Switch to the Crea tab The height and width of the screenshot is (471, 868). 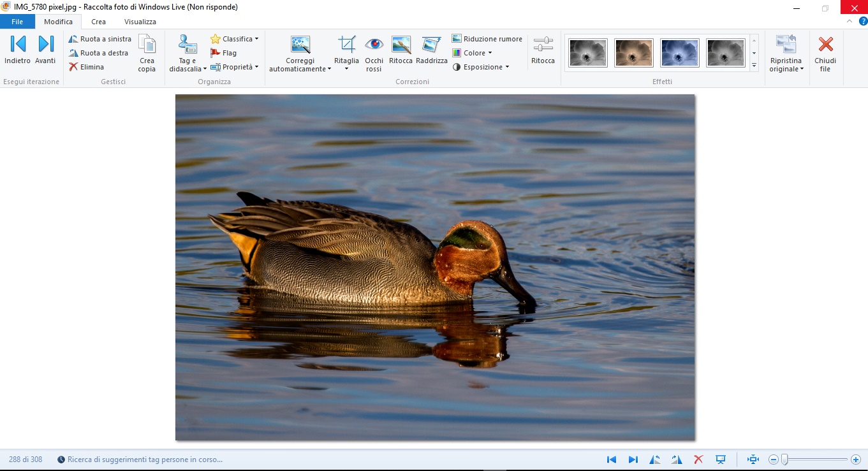(98, 22)
